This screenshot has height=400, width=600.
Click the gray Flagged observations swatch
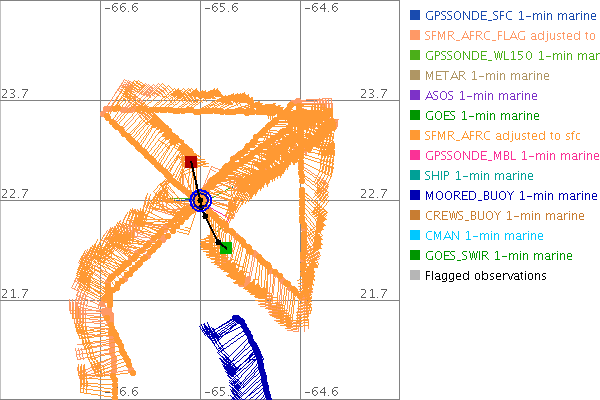pos(415,276)
